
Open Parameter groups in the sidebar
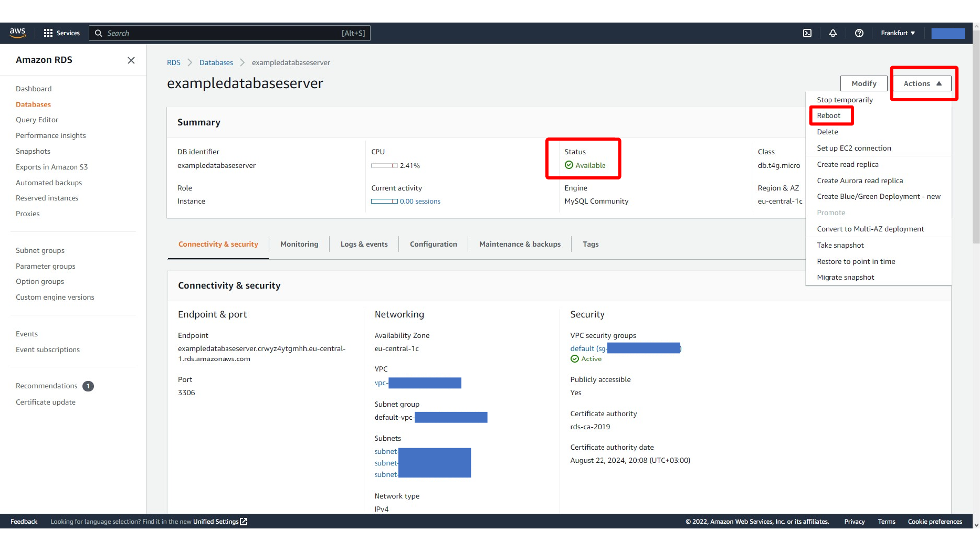[x=45, y=266]
